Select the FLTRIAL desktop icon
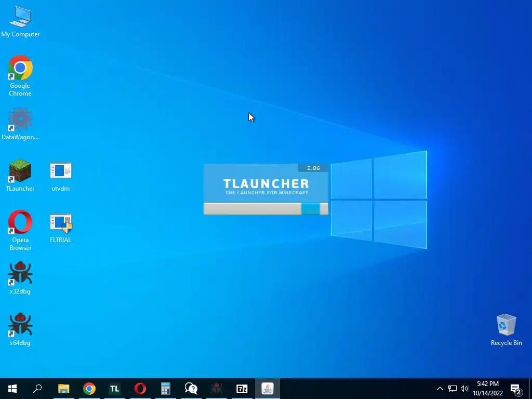Screen dimensions: 532x399 (x=61, y=228)
